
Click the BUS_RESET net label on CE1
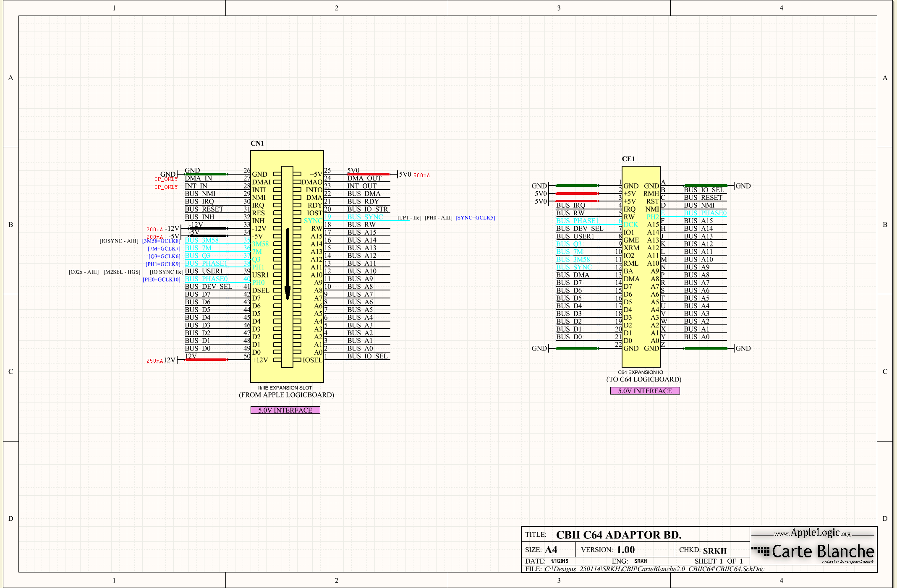pyautogui.click(x=703, y=197)
